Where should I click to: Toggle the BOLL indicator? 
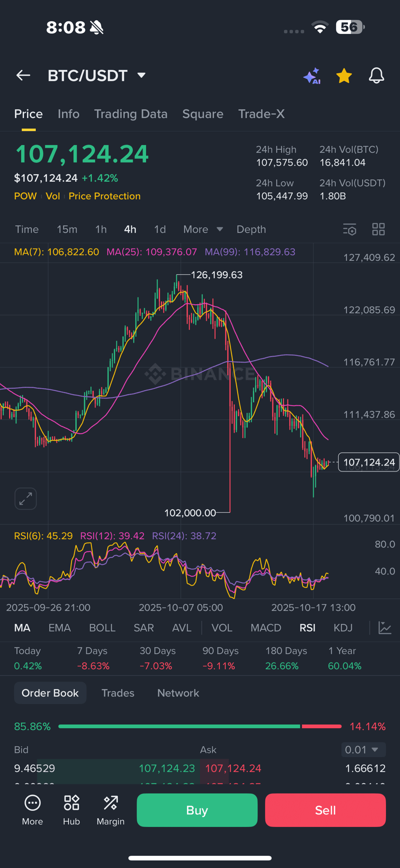pos(102,628)
